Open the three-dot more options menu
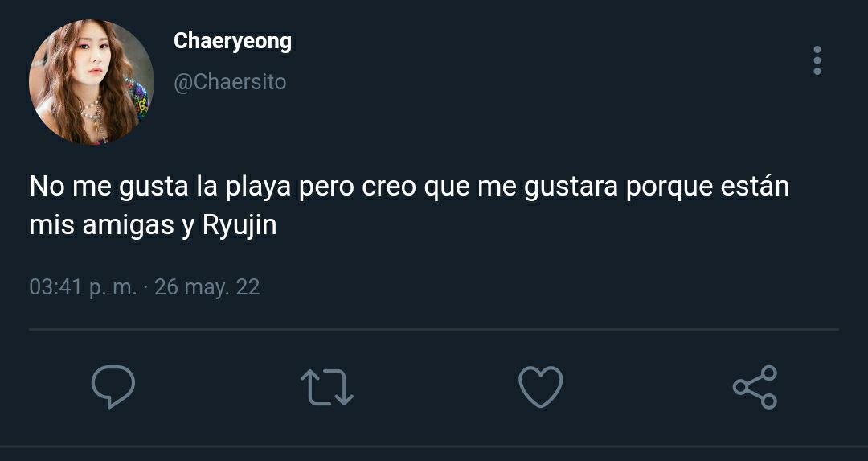868x461 pixels. [x=817, y=60]
